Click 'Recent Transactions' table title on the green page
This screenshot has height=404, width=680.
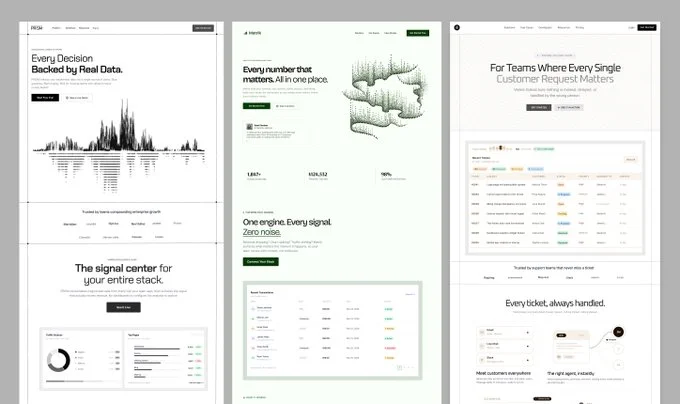pos(262,293)
